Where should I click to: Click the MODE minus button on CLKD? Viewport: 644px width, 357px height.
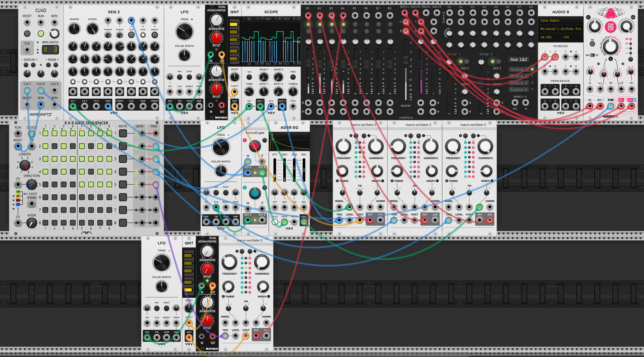48,65
